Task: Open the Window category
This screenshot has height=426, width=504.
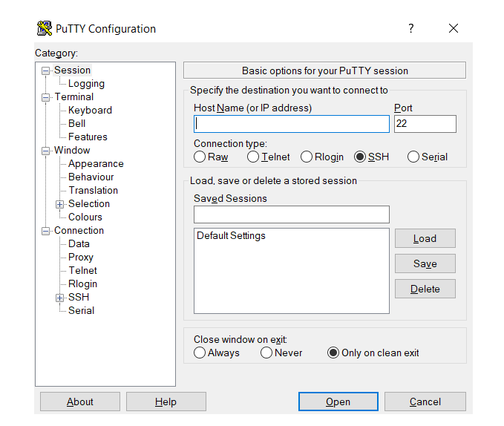Action: click(x=72, y=150)
